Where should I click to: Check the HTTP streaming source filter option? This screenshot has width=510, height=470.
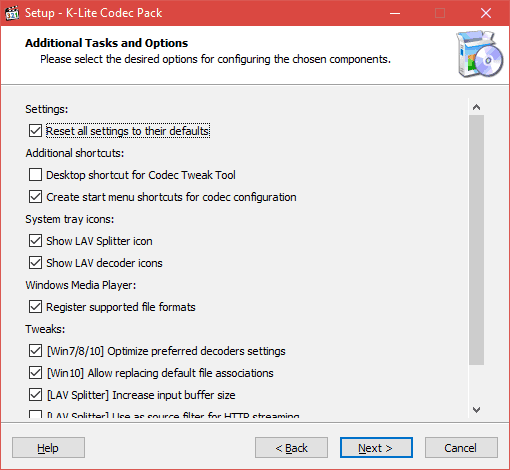click(35, 414)
